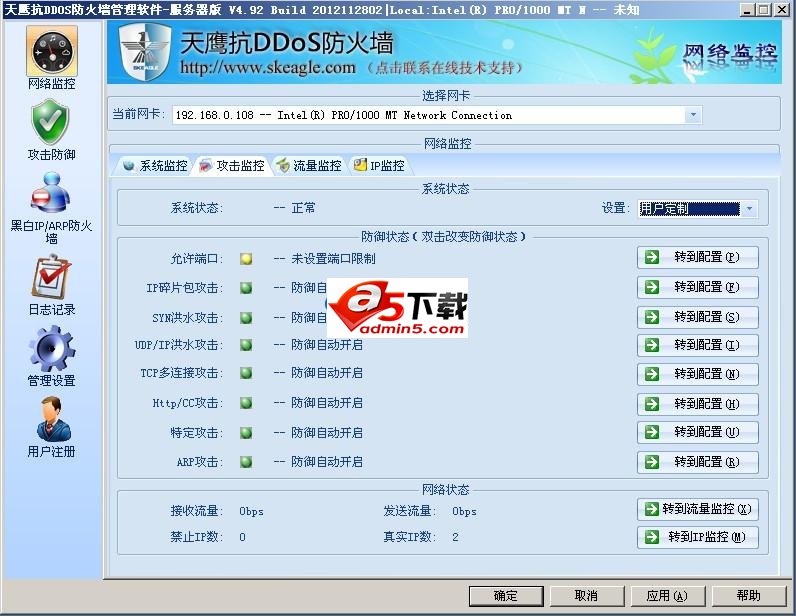The image size is (796, 616).
Task: Click the green IP碎片包攻击 status indicator
Action: click(x=246, y=288)
